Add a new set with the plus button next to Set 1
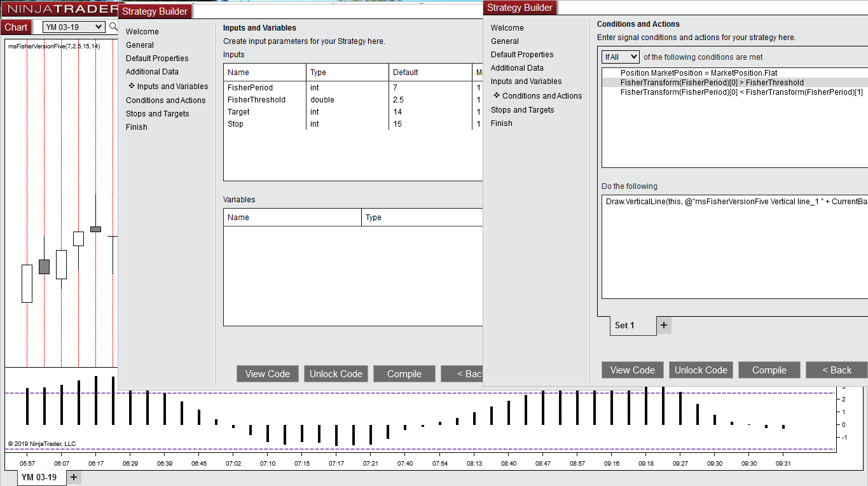 click(664, 325)
